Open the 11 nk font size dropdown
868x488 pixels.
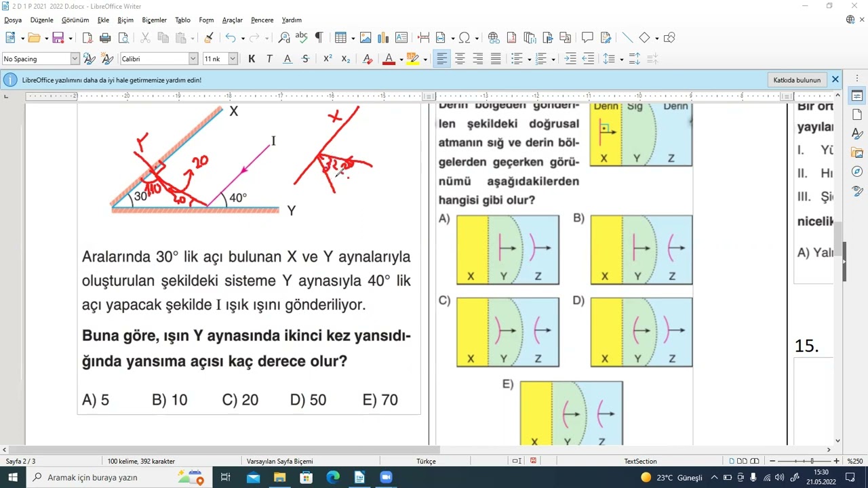pyautogui.click(x=233, y=59)
